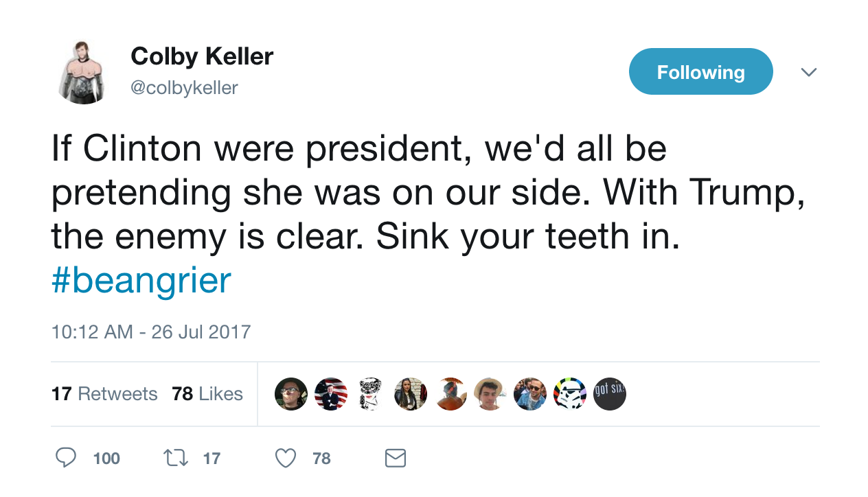Open the #beangrier hashtag link
The height and width of the screenshot is (497, 868).
141,281
